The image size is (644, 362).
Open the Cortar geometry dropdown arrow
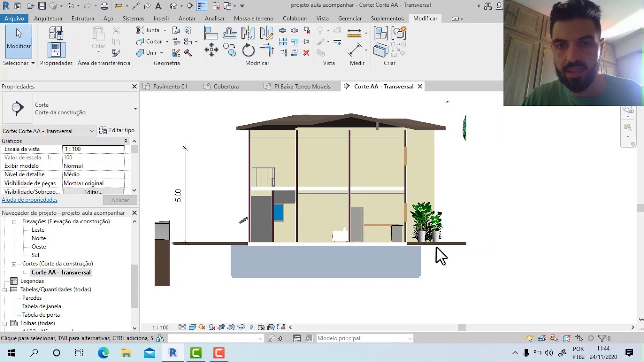click(167, 42)
